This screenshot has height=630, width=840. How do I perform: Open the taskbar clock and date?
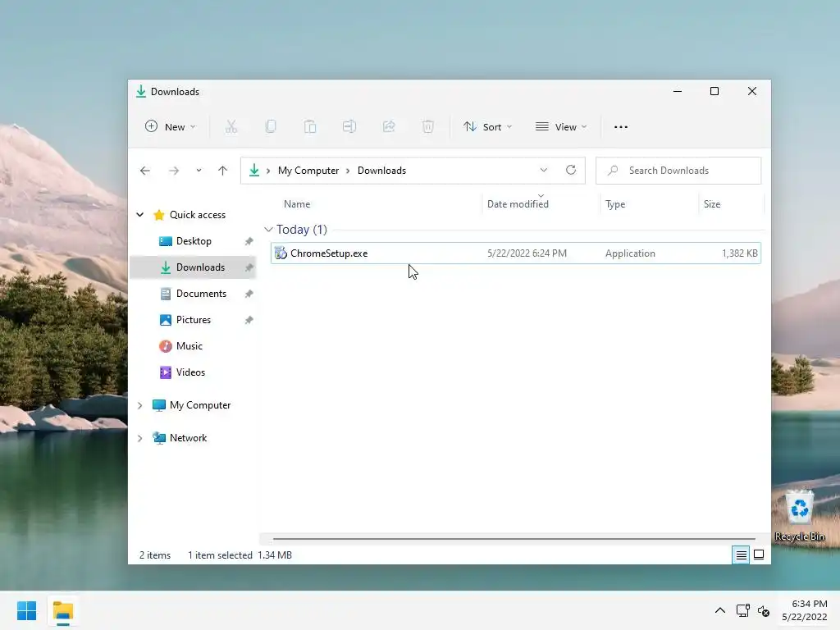(805, 610)
